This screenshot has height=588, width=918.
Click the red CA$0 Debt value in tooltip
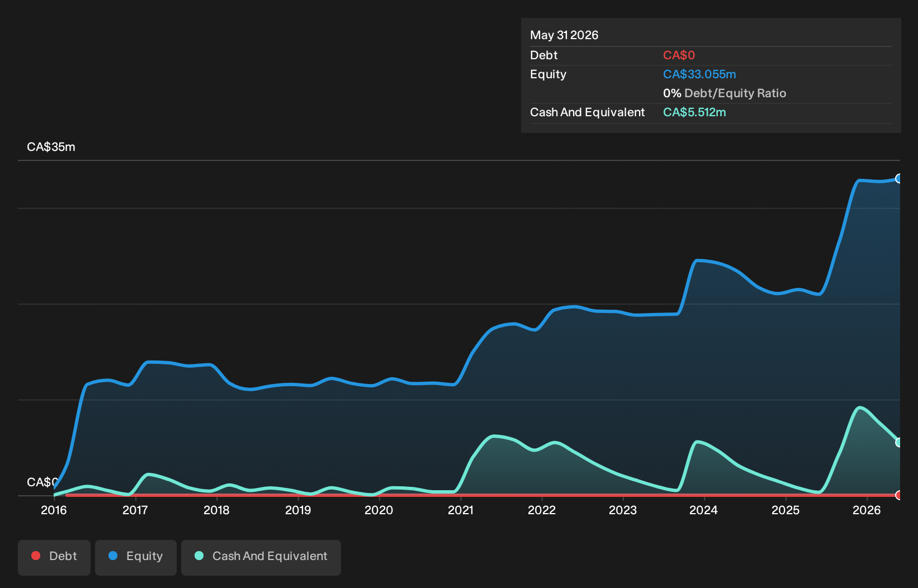coord(679,55)
